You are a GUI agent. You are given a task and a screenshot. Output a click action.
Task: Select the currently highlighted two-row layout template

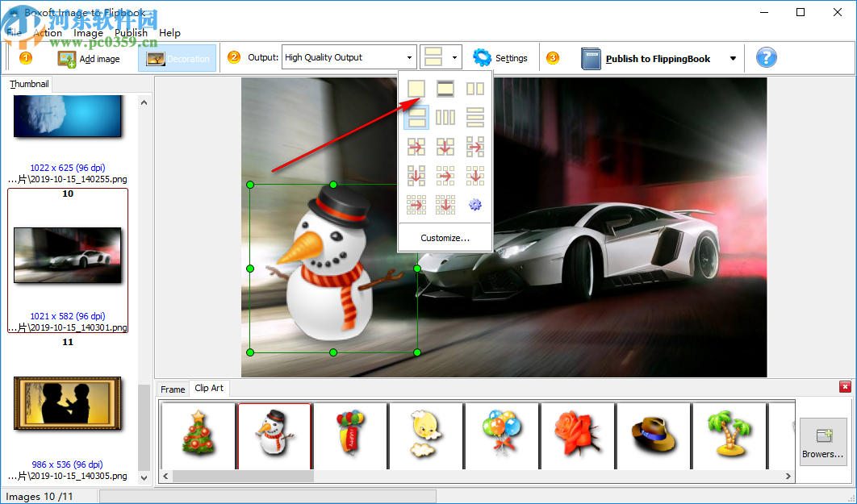[x=416, y=118]
